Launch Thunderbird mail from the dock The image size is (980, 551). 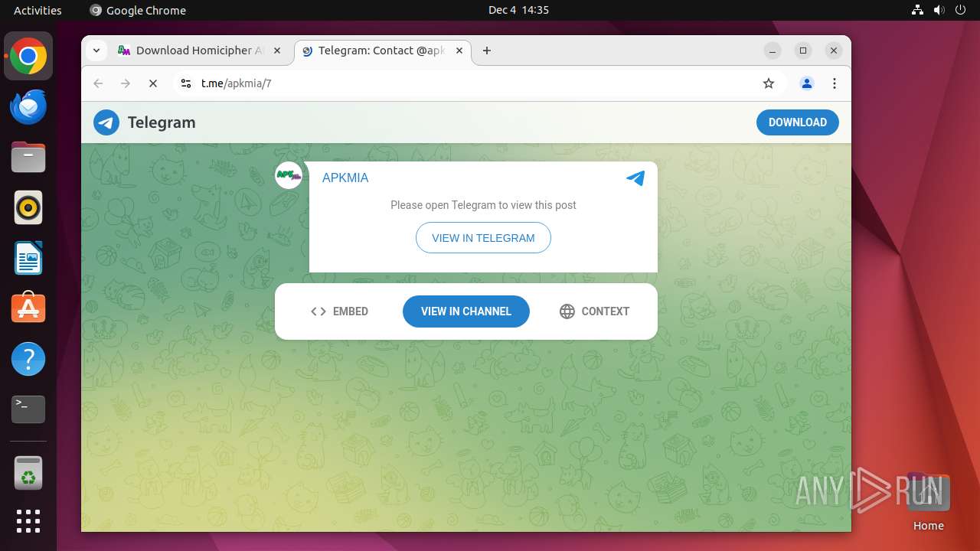pos(28,106)
